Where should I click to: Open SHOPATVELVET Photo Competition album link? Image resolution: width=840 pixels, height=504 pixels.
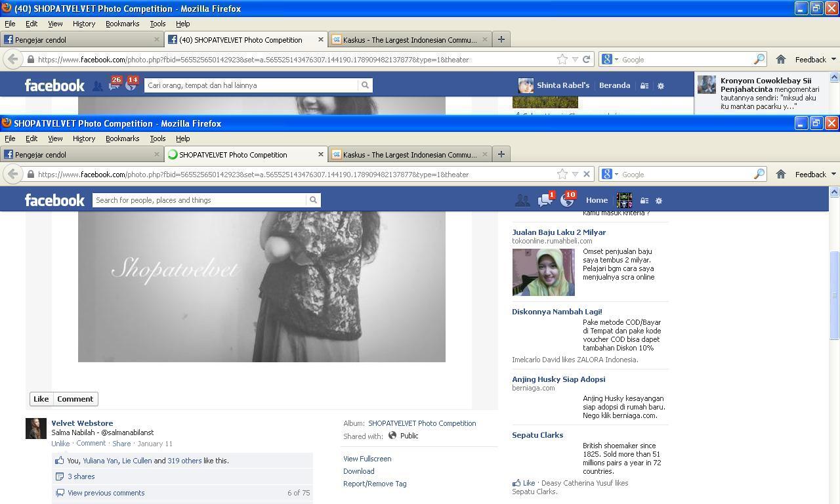(x=422, y=423)
